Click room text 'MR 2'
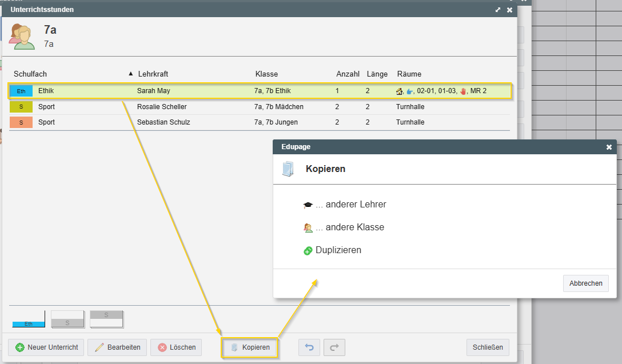The width and height of the screenshot is (622, 364). pos(479,91)
